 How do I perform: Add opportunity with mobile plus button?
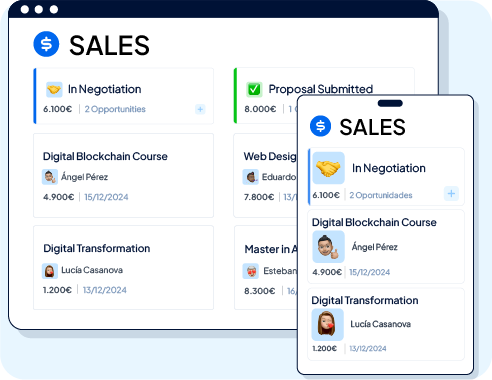pos(451,194)
